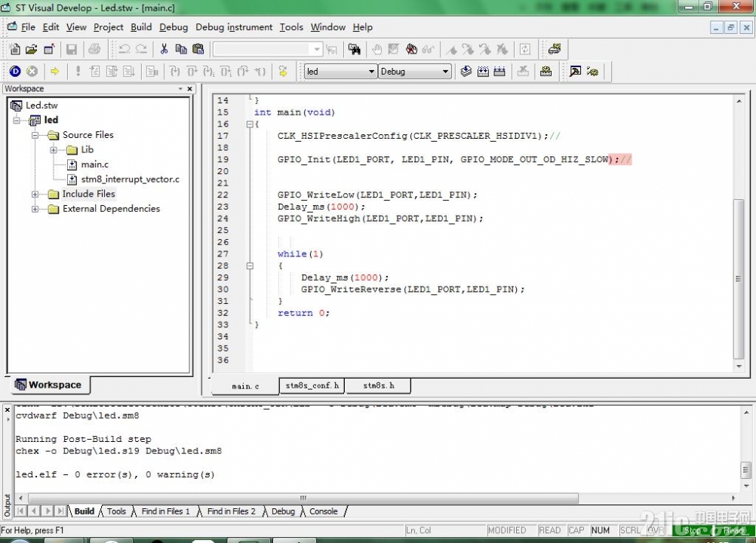Open the Workspace panel dropdown arrow
Viewport: 756px width, 543px height.
180,89
